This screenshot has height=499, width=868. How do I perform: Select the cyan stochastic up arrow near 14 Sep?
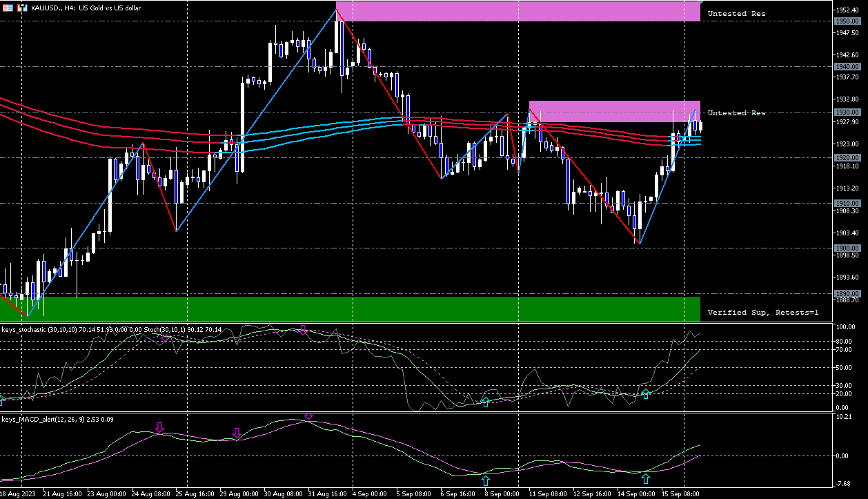[x=646, y=393]
